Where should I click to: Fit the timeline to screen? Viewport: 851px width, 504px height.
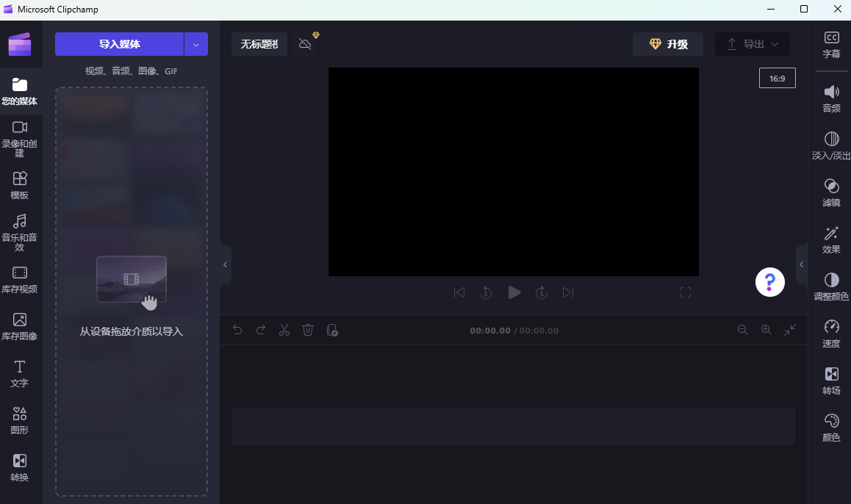tap(790, 330)
